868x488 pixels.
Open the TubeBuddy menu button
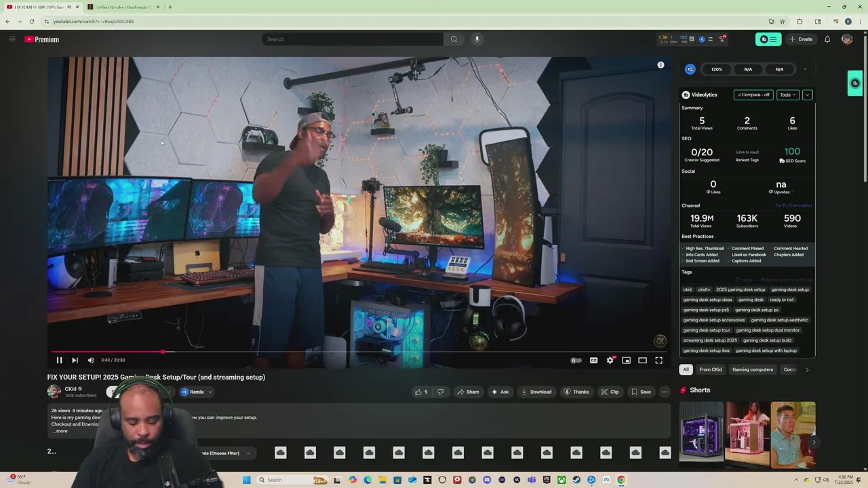[768, 39]
